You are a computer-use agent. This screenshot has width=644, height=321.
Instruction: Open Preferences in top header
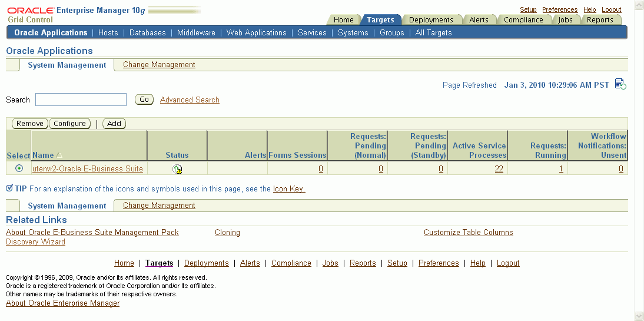pyautogui.click(x=560, y=9)
